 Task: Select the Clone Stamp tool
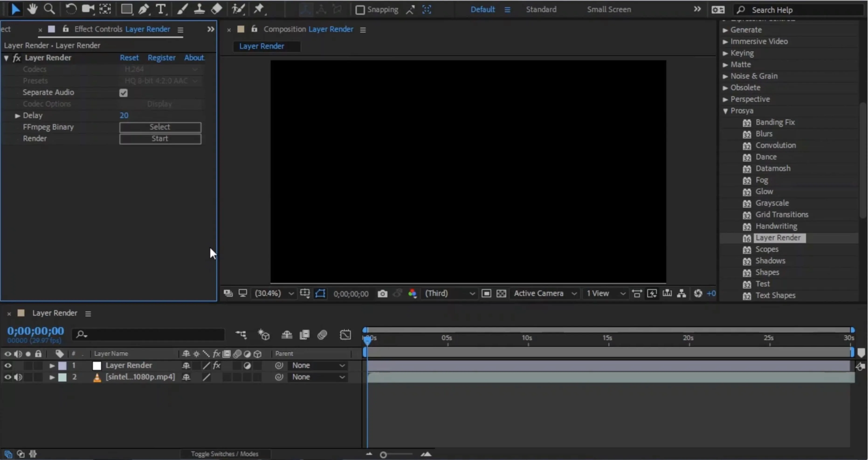[200, 9]
